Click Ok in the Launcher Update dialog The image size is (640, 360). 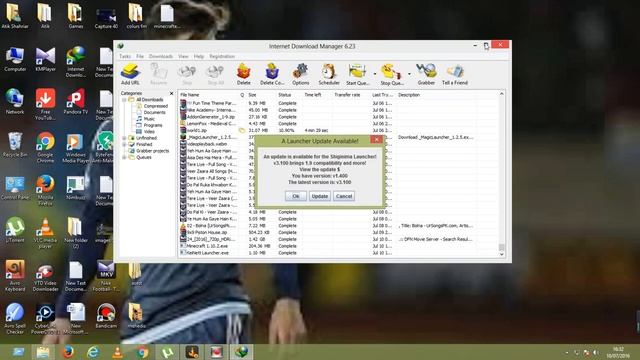pyautogui.click(x=296, y=196)
